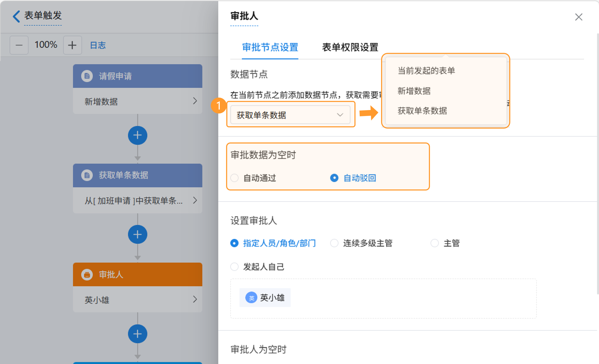Click the 英小雄 approver chip
Image resolution: width=599 pixels, height=364 pixels.
point(265,297)
